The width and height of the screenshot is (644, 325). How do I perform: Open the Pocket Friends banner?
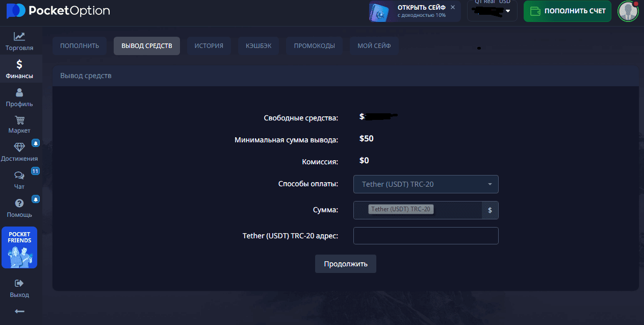(x=19, y=247)
